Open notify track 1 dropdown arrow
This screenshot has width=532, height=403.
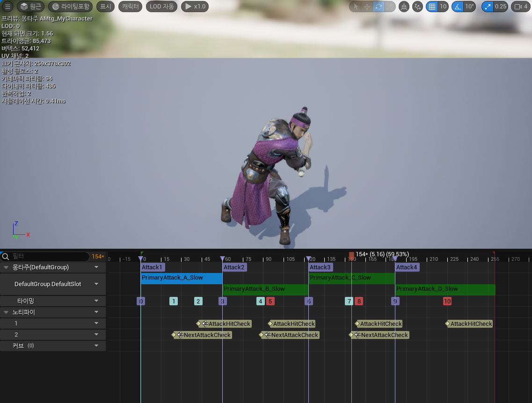96,323
